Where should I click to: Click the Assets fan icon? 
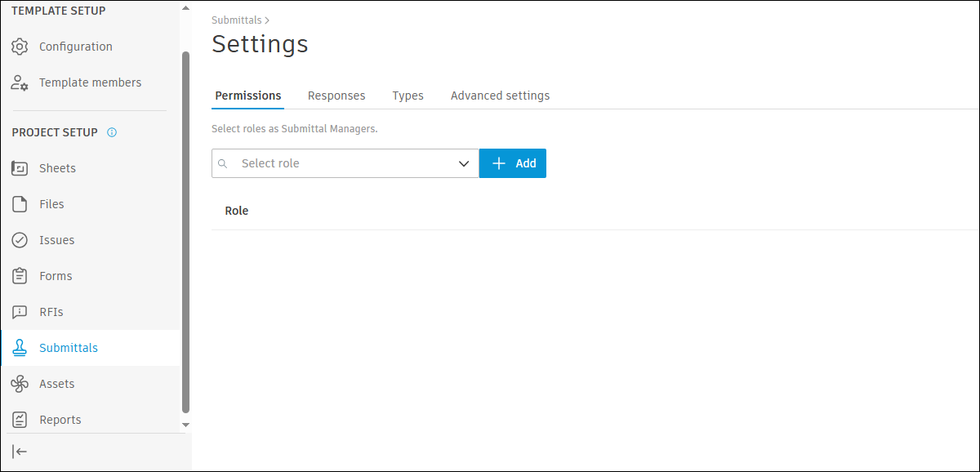20,384
